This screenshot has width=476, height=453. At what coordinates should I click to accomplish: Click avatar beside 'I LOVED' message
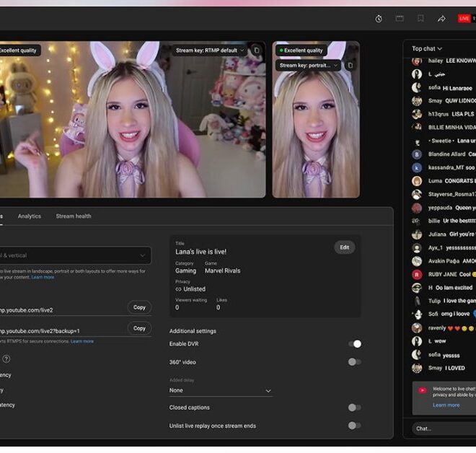click(x=417, y=368)
